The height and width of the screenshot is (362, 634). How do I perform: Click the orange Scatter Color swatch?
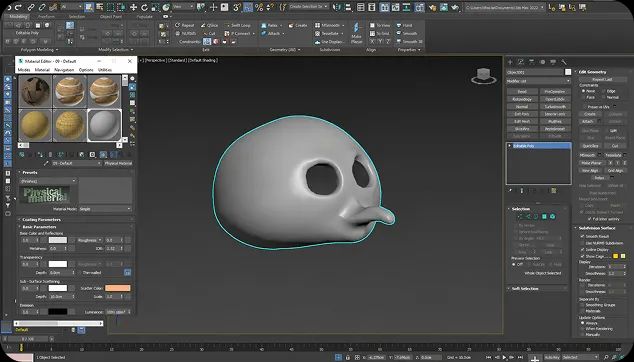118,288
